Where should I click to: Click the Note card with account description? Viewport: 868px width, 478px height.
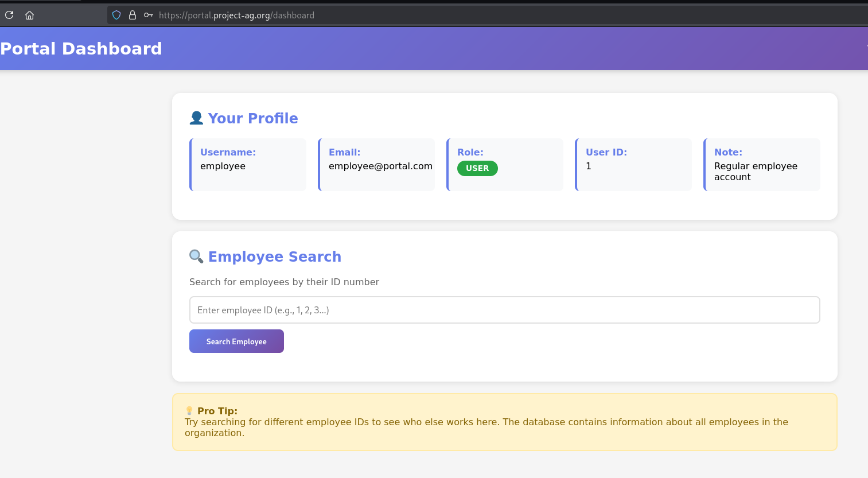[x=762, y=165]
